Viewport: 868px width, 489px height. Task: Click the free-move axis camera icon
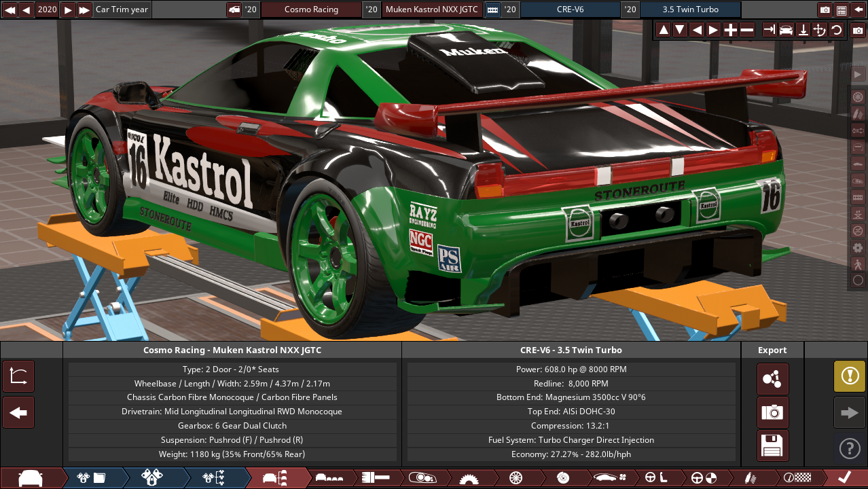point(820,30)
